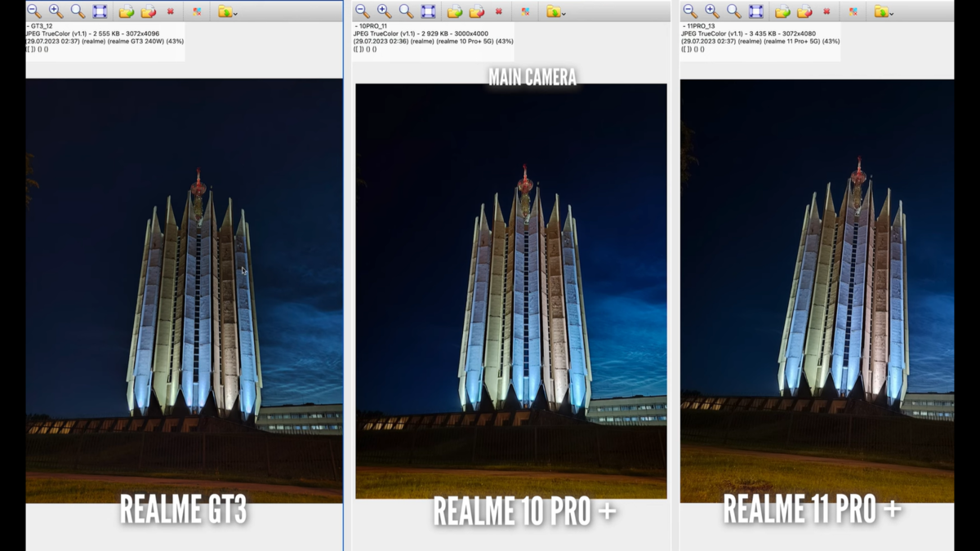Delete the GT3_12 file (red X)

coord(171,11)
